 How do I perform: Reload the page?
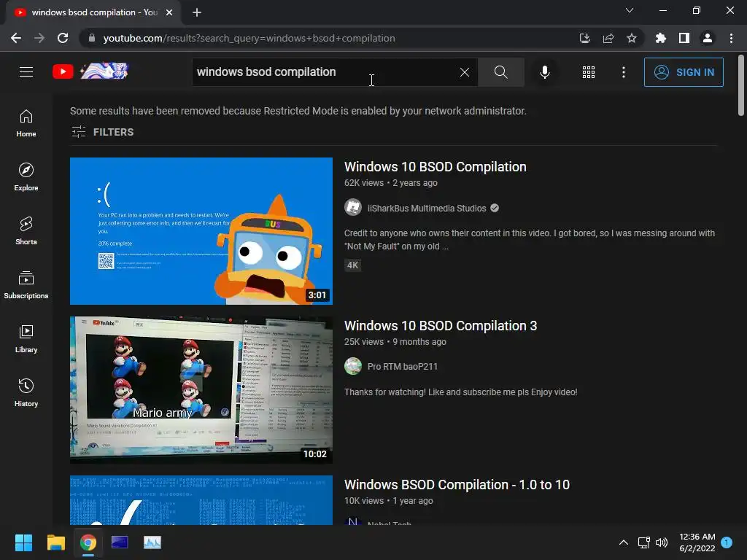(x=63, y=38)
